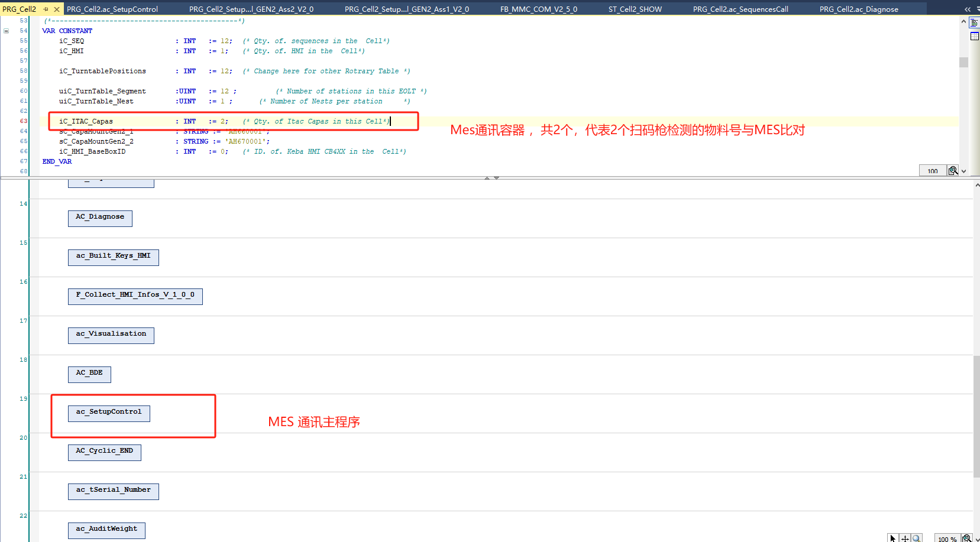Click network number 14 in margin
Viewport: 980px width, 542px height.
(x=24, y=204)
